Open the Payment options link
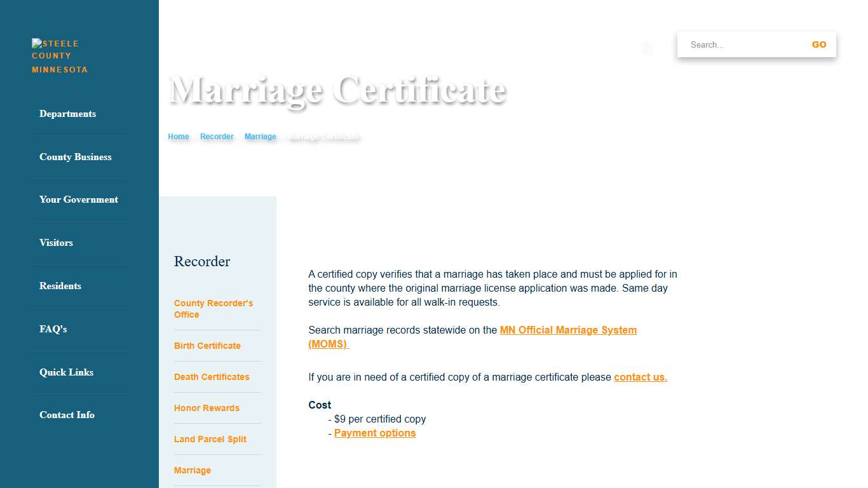This screenshot has width=868, height=488. (x=375, y=433)
